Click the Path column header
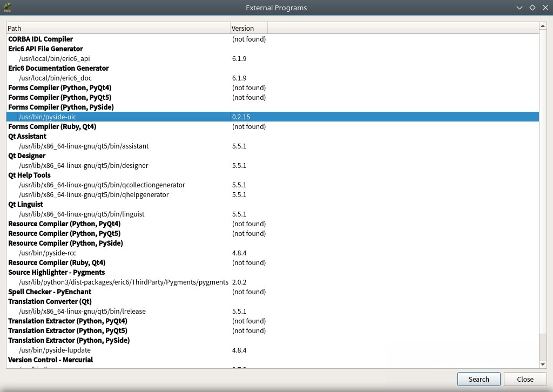The height and width of the screenshot is (392, 553). (118, 28)
